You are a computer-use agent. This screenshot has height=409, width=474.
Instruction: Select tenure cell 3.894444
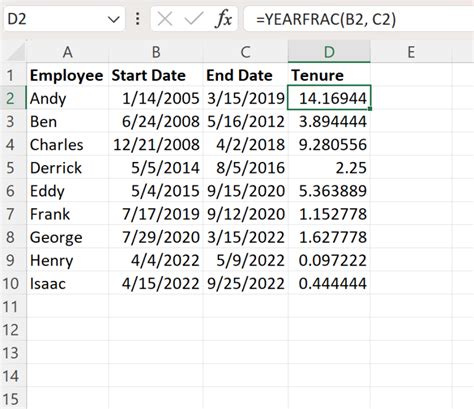click(x=329, y=121)
